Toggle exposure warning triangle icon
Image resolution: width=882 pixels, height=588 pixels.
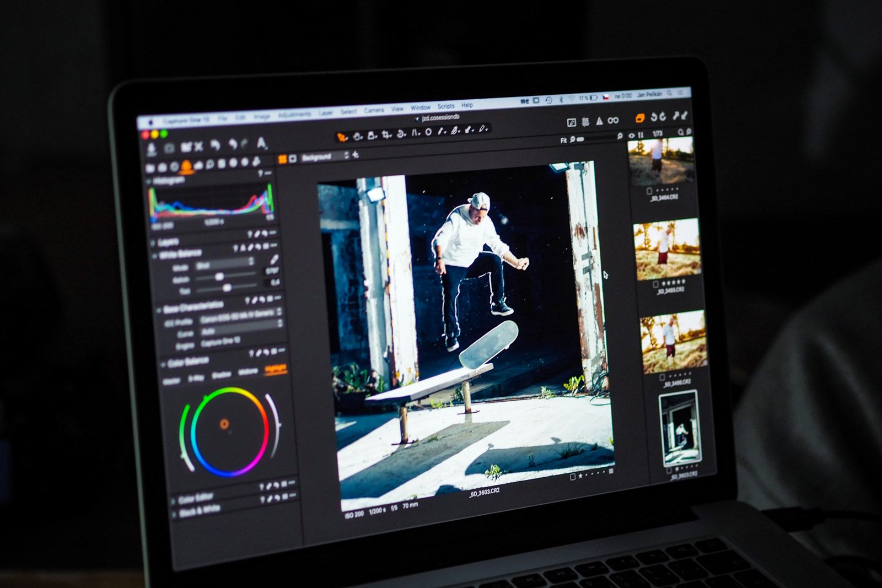[x=599, y=121]
